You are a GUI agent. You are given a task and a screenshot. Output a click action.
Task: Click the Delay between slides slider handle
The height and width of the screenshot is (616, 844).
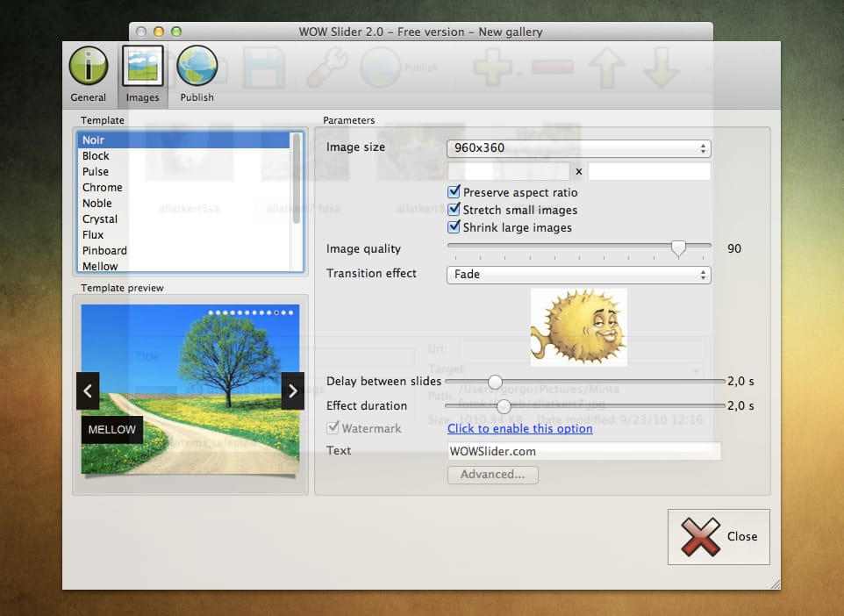tap(495, 381)
